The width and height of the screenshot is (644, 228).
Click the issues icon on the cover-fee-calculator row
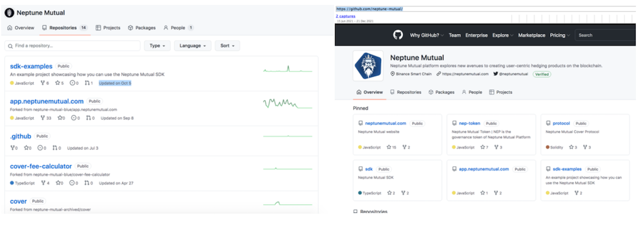point(72,183)
